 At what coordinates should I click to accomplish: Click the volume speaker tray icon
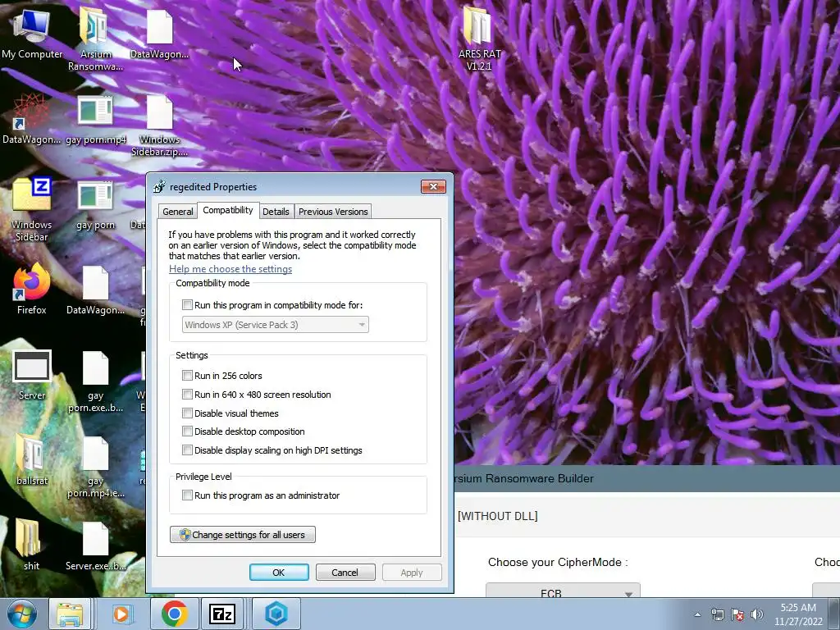(757, 614)
